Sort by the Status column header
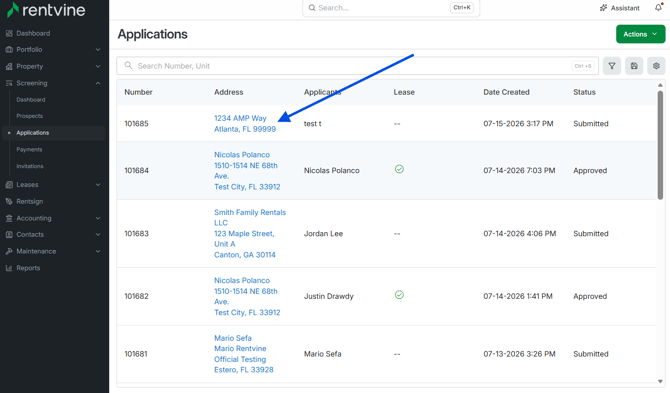670x393 pixels. click(x=584, y=92)
